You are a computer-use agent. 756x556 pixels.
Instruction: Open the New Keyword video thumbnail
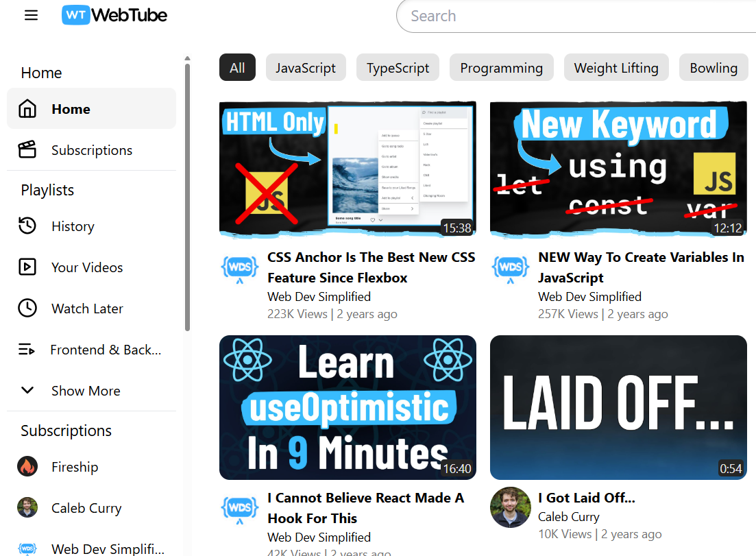[619, 169]
